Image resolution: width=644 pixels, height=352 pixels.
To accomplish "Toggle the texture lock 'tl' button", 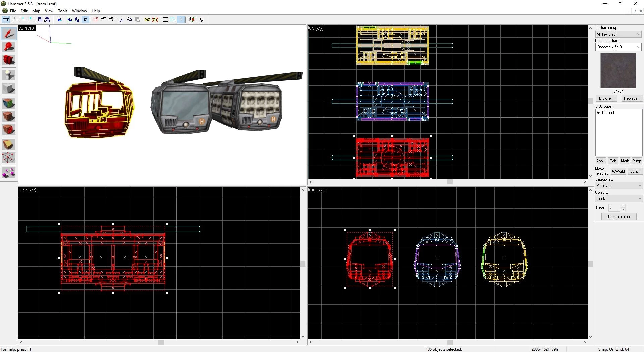I will (181, 20).
